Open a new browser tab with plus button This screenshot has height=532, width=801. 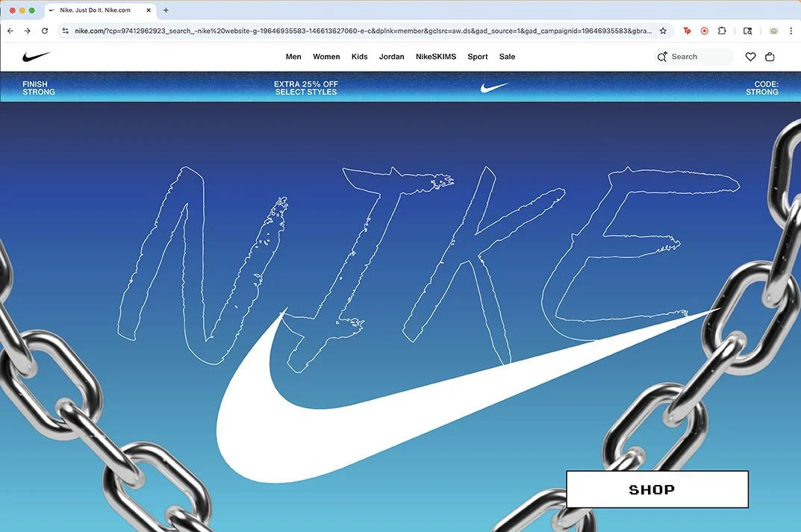[166, 10]
